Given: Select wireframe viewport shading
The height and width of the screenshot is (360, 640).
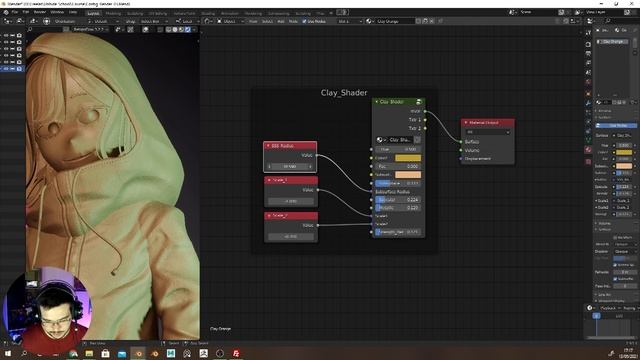Looking at the screenshot, I should click(169, 29).
